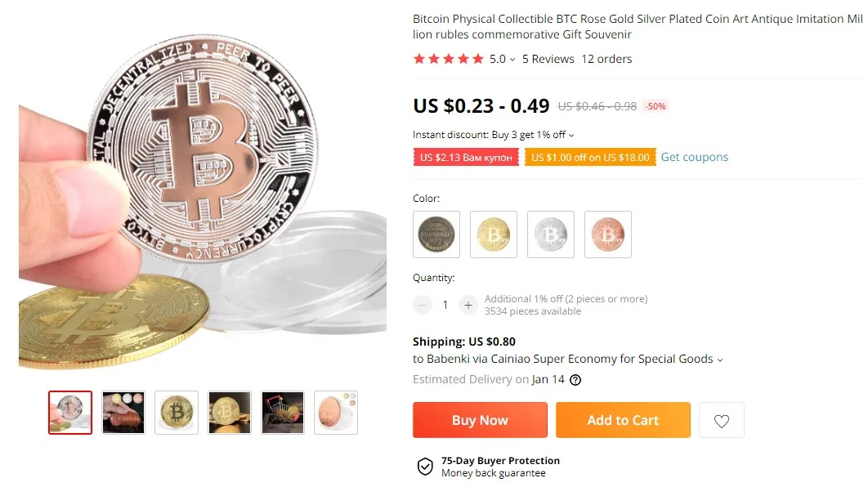This screenshot has height=487, width=868.
Task: Add item to wishlist with heart icon
Action: pyautogui.click(x=721, y=421)
